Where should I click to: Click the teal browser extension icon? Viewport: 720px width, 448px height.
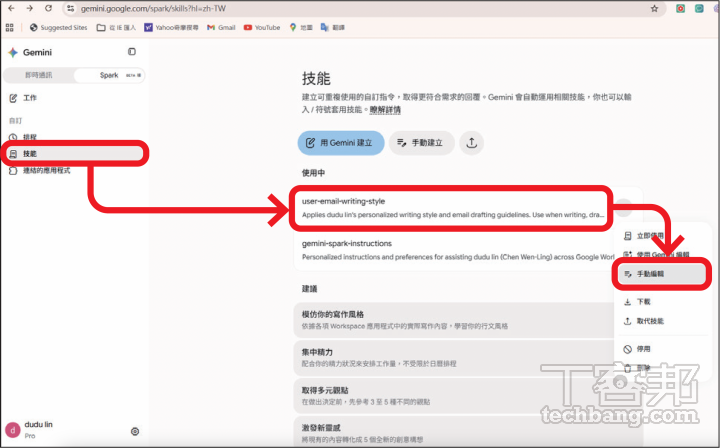699,8
